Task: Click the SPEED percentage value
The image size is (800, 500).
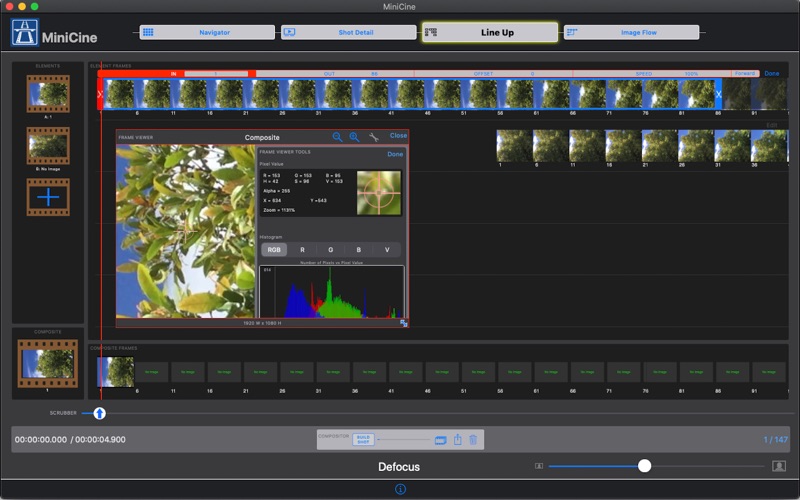Action: pos(691,74)
